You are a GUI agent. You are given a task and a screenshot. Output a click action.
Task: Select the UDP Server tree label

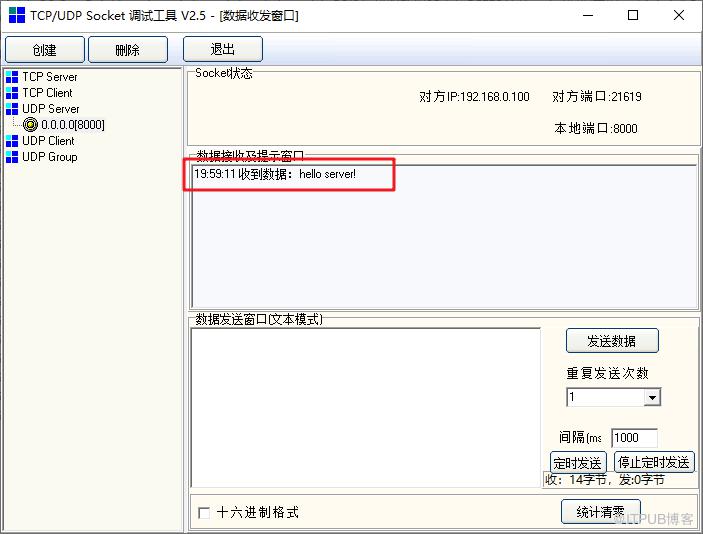coord(51,109)
